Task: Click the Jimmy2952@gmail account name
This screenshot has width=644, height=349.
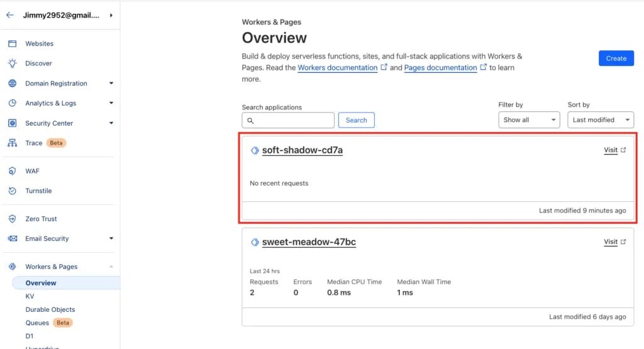Action: (x=61, y=15)
